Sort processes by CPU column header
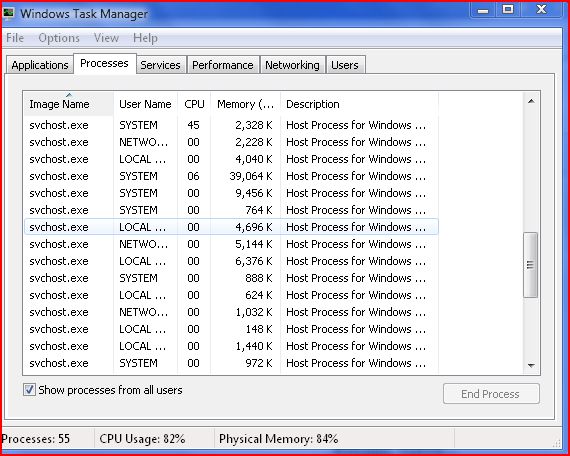Screen dimensions: 570x456 194,104
